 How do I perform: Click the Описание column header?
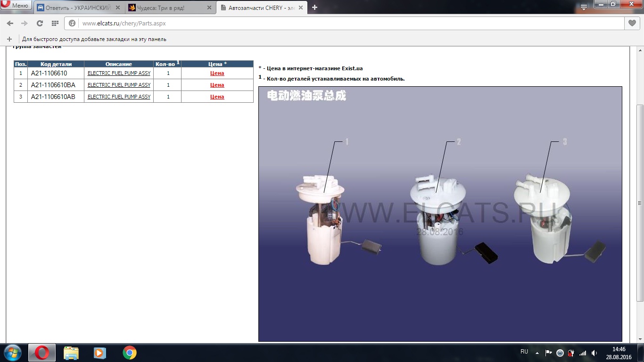(x=119, y=64)
